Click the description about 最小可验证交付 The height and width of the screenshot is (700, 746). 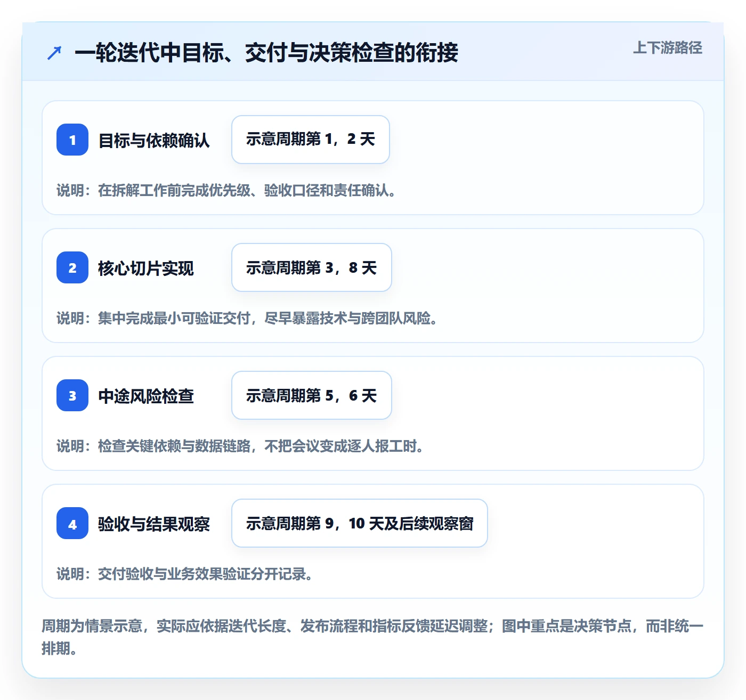pyautogui.click(x=248, y=319)
